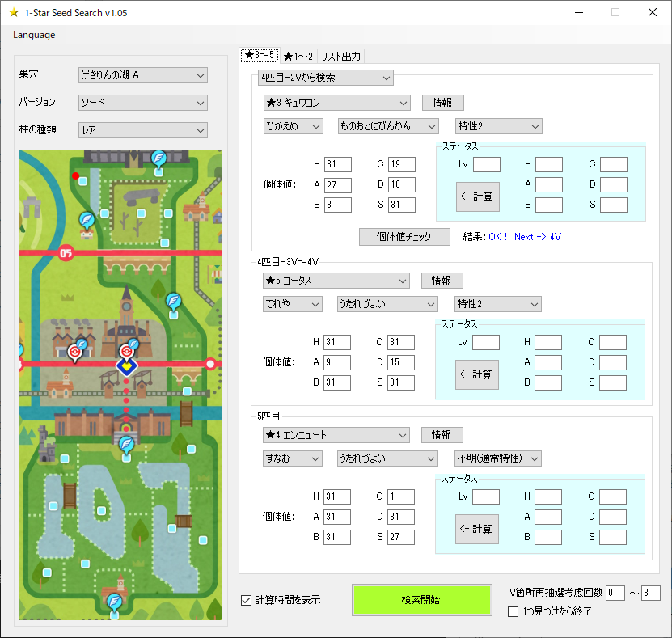Screen dimensions: 672x638
Task: Click the <- 計算 button in コータス section
Action: (x=477, y=374)
